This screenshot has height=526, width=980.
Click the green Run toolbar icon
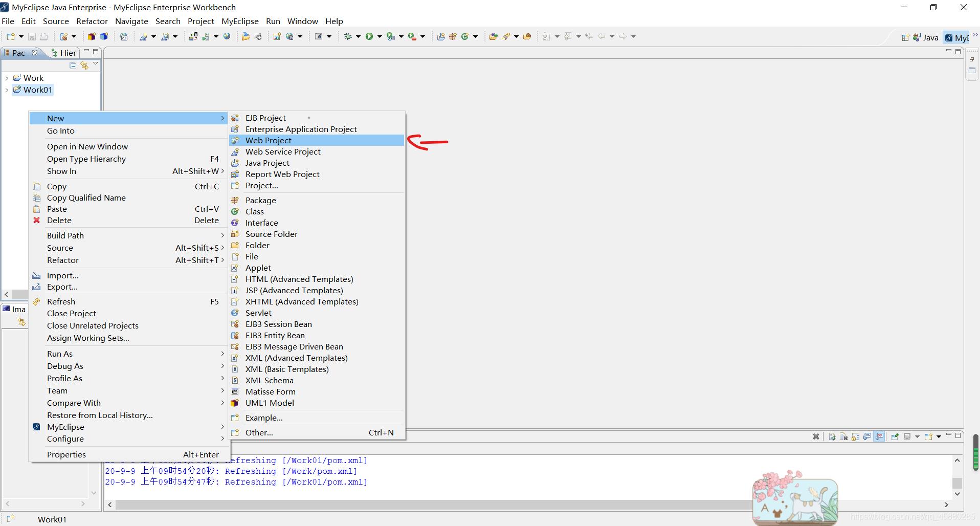pyautogui.click(x=369, y=36)
